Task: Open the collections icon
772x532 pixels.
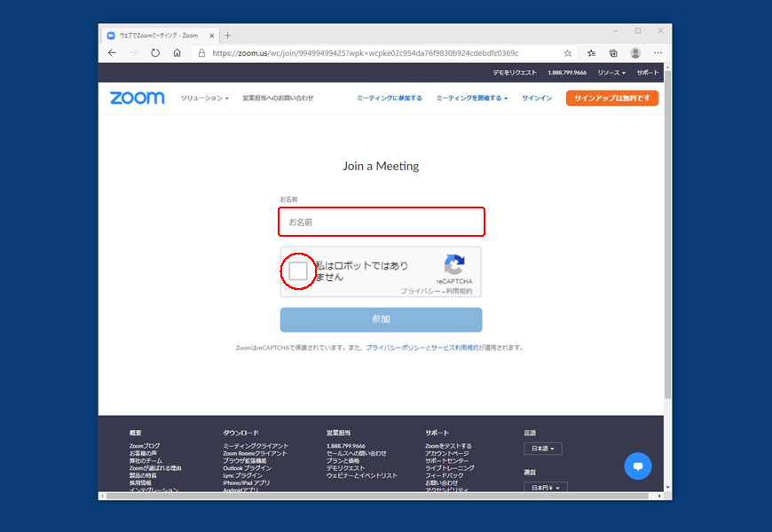Action: 613,53
